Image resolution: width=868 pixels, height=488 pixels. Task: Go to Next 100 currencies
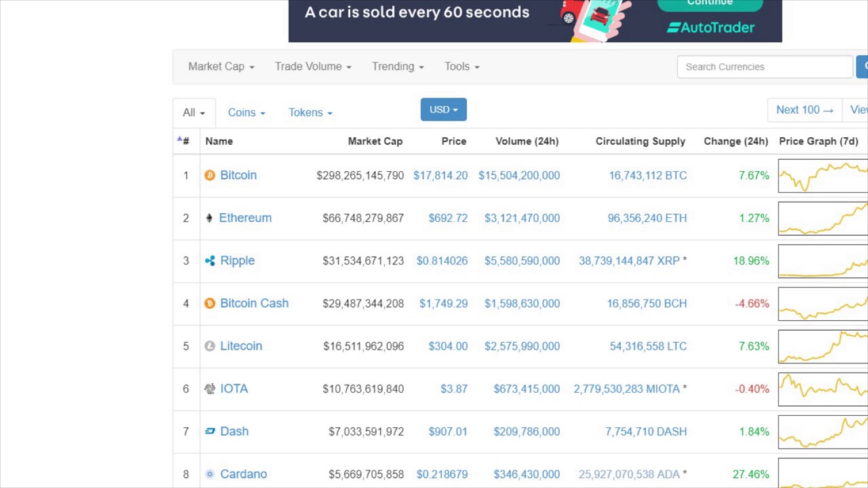(x=804, y=110)
